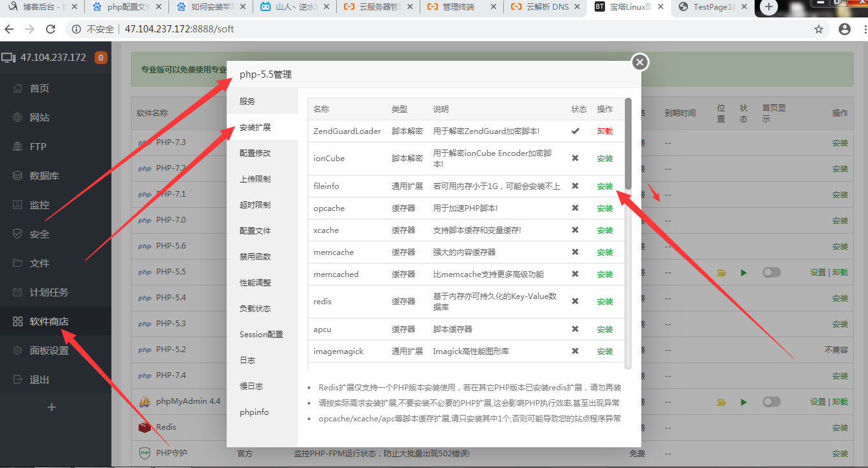Click the plus icon below 退出
Viewport: 868px width, 468px height.
pyautogui.click(x=52, y=407)
